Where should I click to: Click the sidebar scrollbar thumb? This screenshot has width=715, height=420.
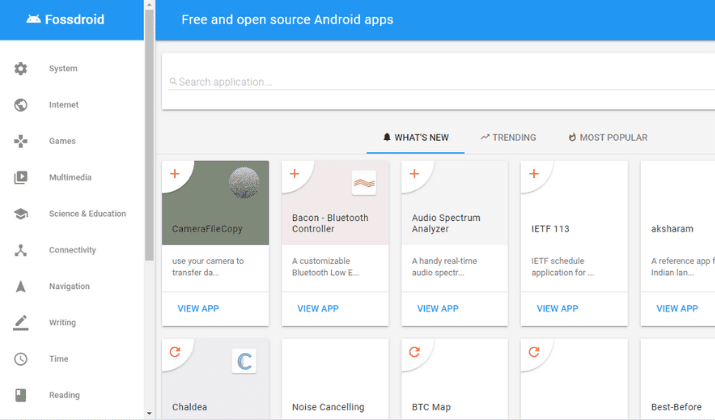149,135
